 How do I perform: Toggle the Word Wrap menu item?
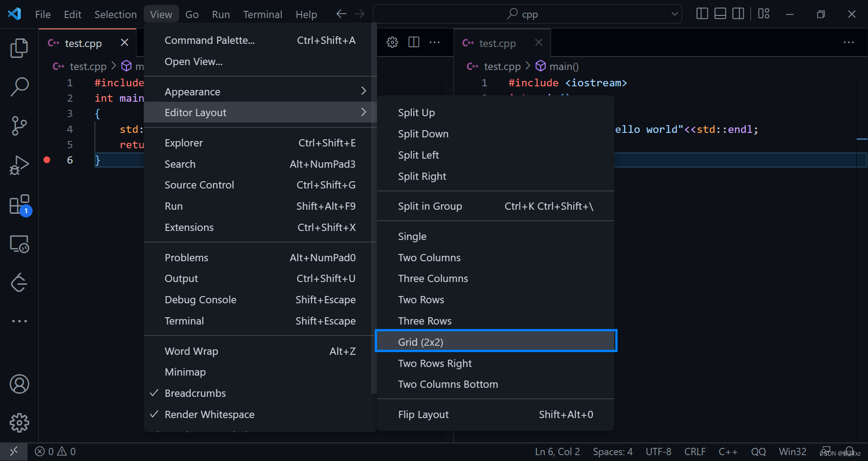260,351
